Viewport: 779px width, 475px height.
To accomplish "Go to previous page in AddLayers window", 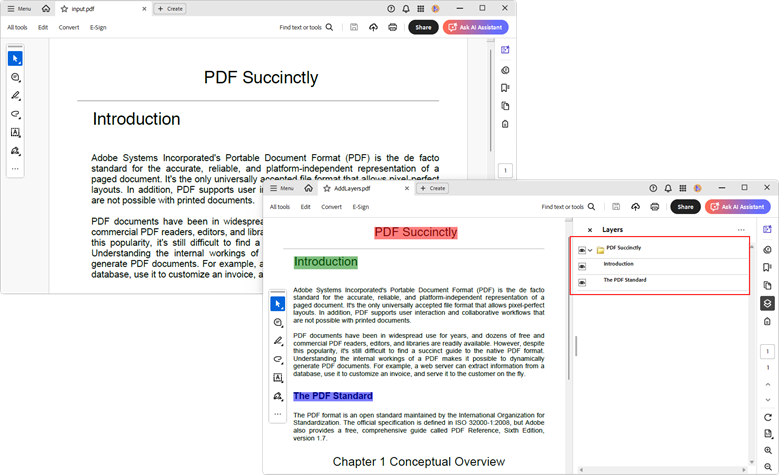I will [768, 385].
